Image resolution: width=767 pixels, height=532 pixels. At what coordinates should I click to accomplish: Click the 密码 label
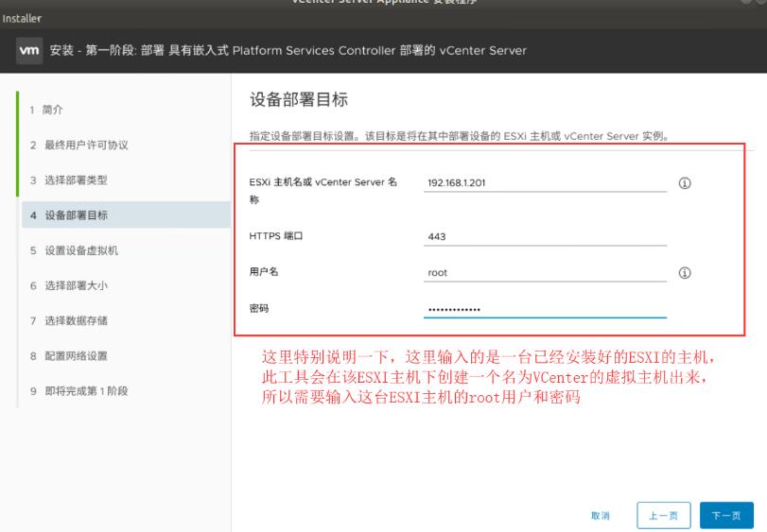tap(259, 308)
